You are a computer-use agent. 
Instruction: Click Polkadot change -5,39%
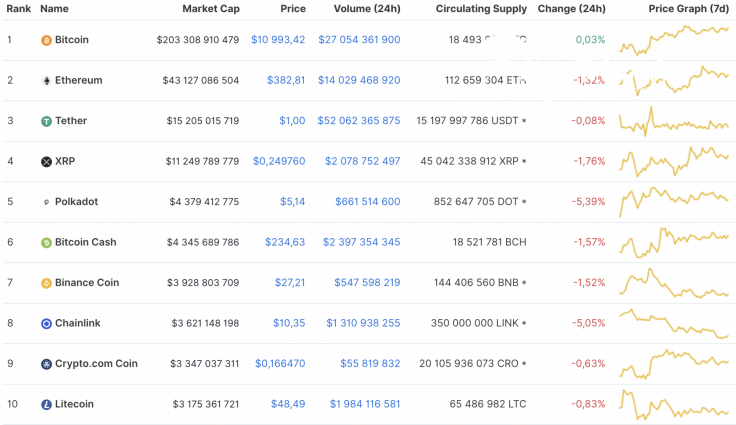[588, 202]
